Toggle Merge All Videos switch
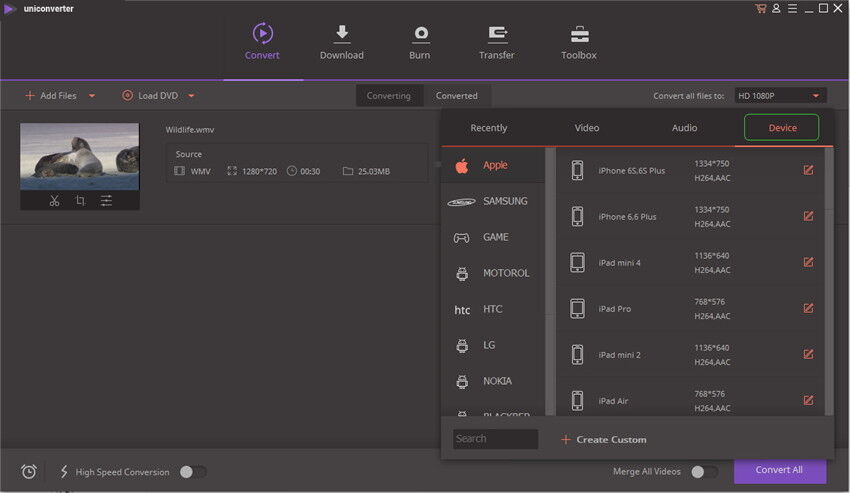This screenshot has width=850, height=493. click(705, 472)
